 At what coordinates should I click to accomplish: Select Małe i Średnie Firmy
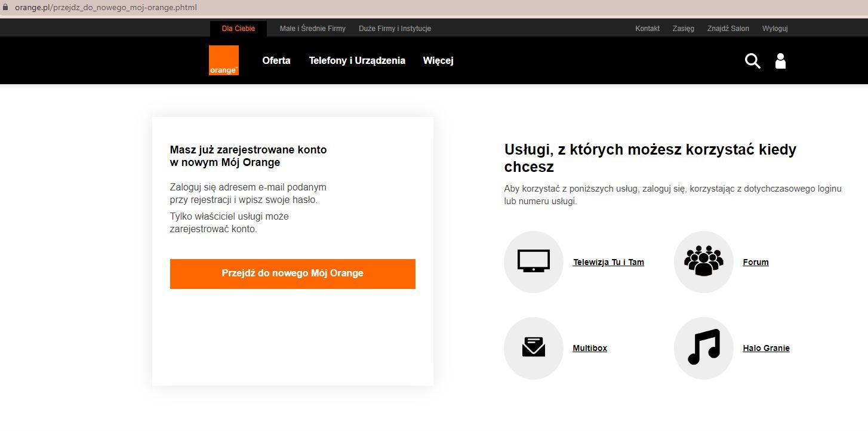coord(313,28)
